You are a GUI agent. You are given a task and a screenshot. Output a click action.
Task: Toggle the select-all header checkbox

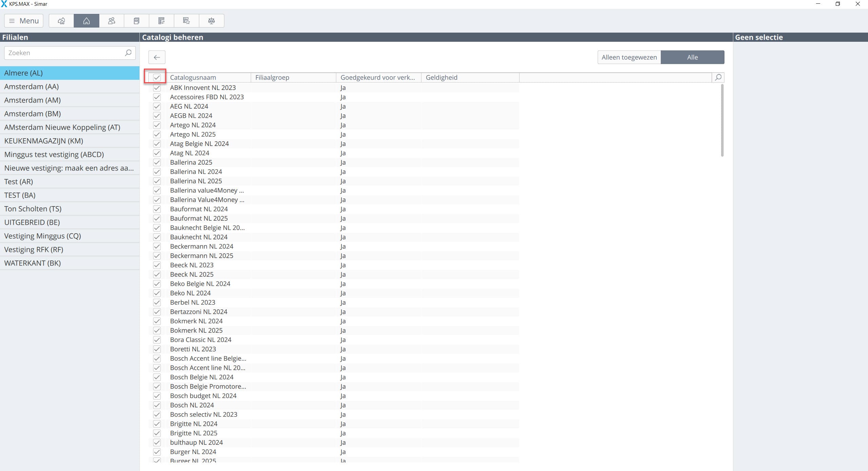coord(157,77)
